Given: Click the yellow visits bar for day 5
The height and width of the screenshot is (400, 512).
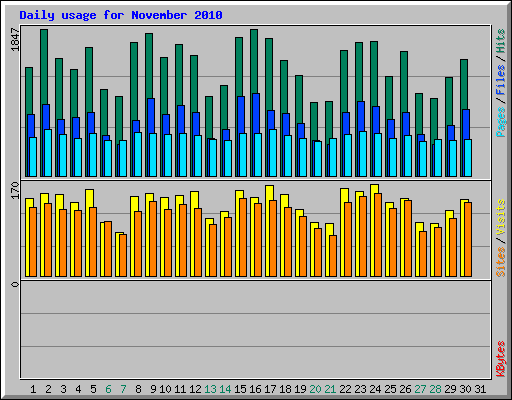Looking at the screenshot, I should click(x=90, y=198).
